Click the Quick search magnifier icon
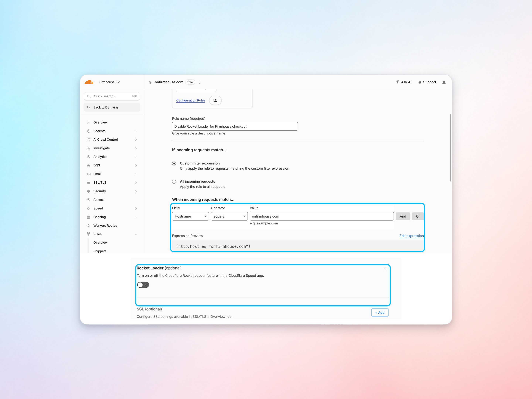 pos(89,96)
